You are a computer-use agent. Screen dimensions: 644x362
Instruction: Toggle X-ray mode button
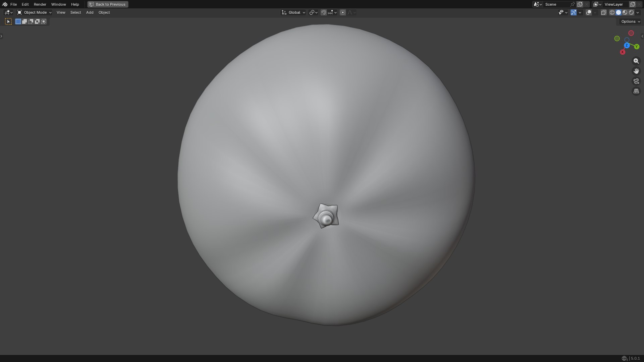(603, 12)
